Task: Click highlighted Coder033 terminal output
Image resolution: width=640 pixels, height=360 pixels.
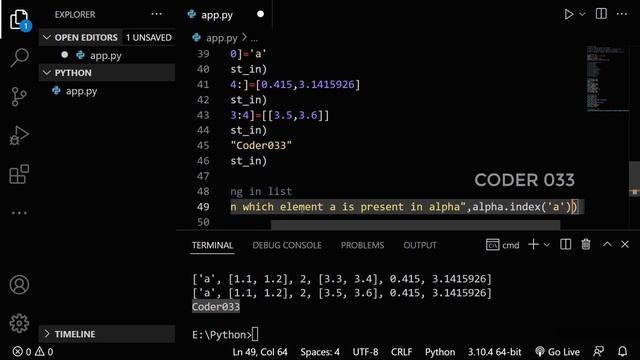Action: tap(216, 307)
